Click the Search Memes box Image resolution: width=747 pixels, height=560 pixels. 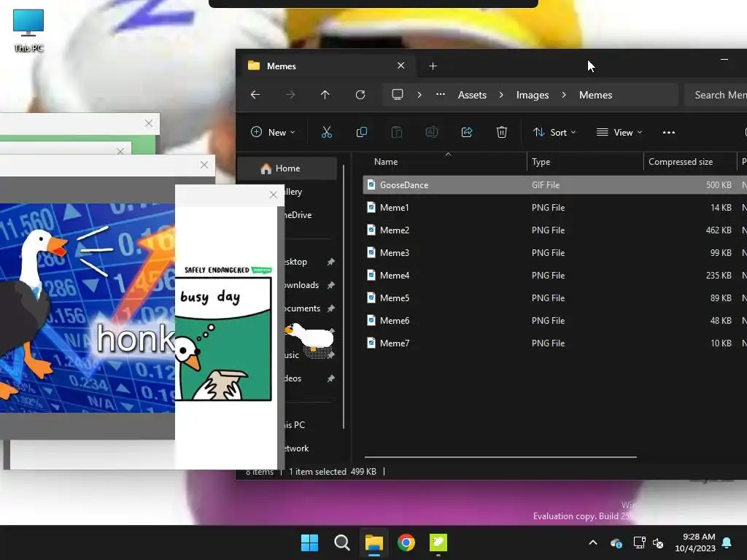pyautogui.click(x=716, y=95)
